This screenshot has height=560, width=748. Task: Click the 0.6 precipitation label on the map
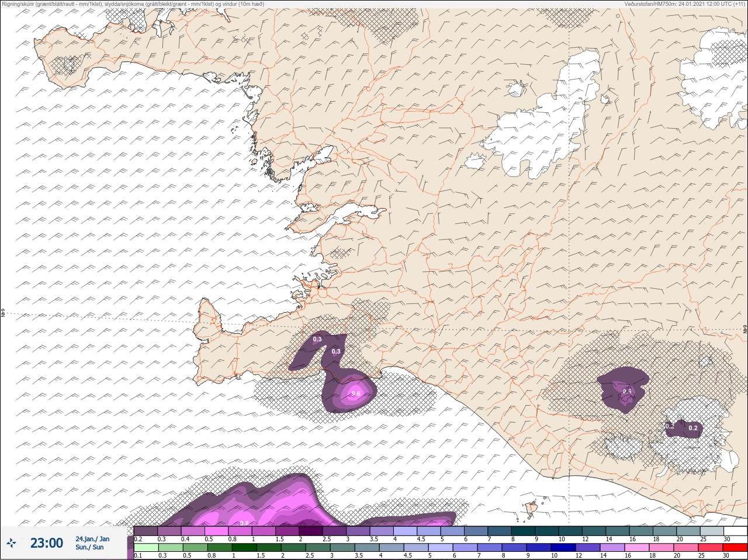356,393
